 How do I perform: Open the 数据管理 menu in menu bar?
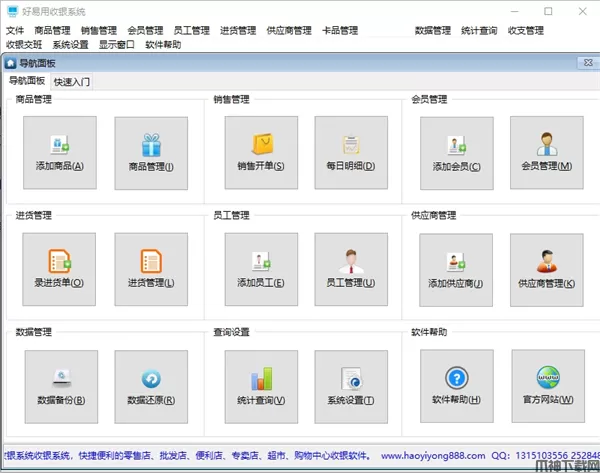pos(433,31)
